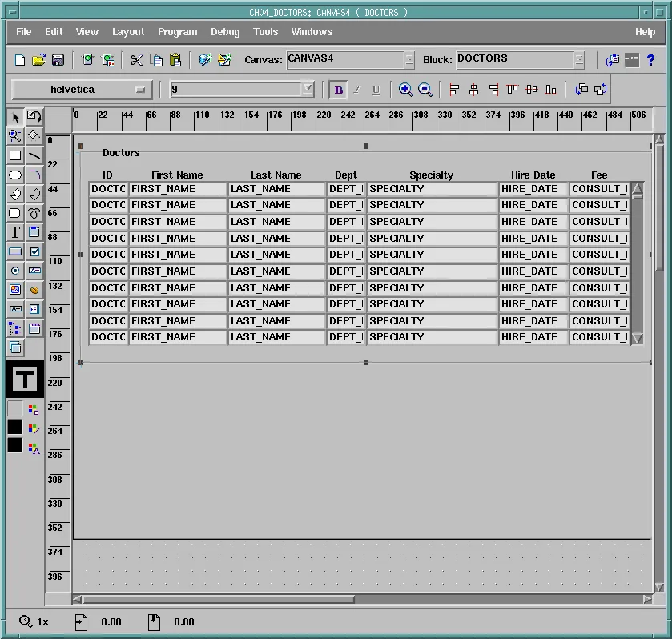672x639 pixels.
Task: Align selected objects to top
Action: coord(513,90)
